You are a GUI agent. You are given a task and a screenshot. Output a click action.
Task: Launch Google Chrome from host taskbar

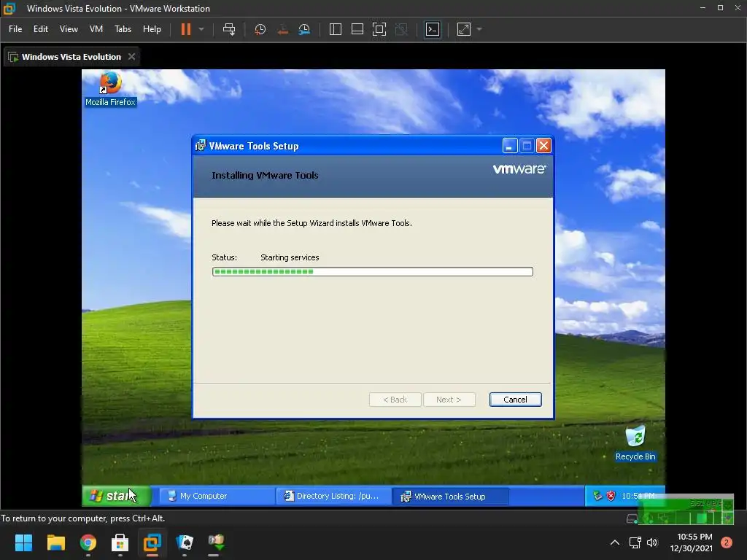88,542
